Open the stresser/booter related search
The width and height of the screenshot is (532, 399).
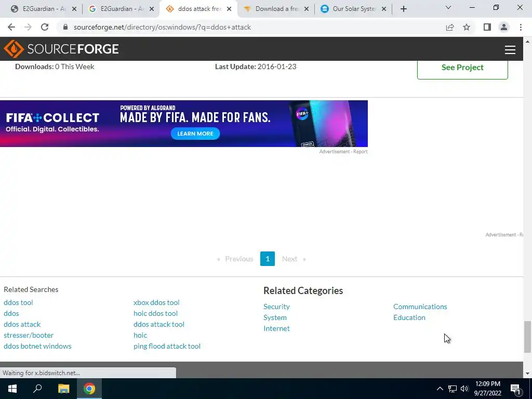[x=29, y=335]
